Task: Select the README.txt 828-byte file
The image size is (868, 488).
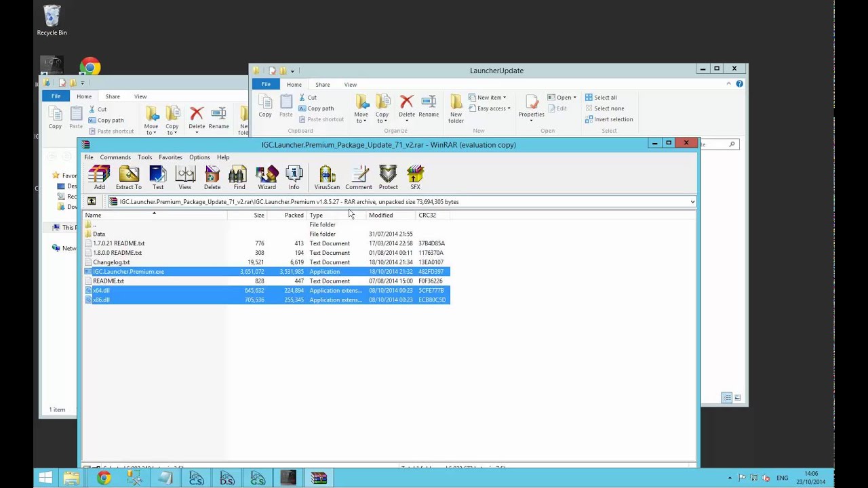Action: [x=267, y=281]
